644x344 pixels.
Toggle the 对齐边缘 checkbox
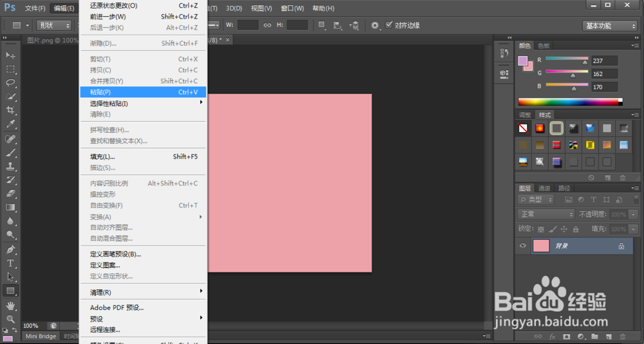click(x=388, y=25)
